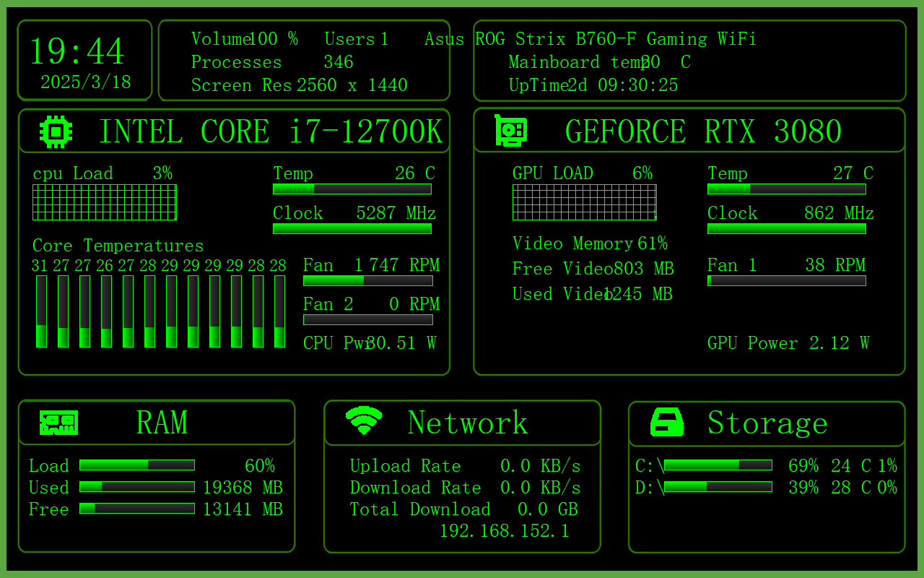Select the RAM Load bar
This screenshot has width=924, height=578.
click(136, 465)
